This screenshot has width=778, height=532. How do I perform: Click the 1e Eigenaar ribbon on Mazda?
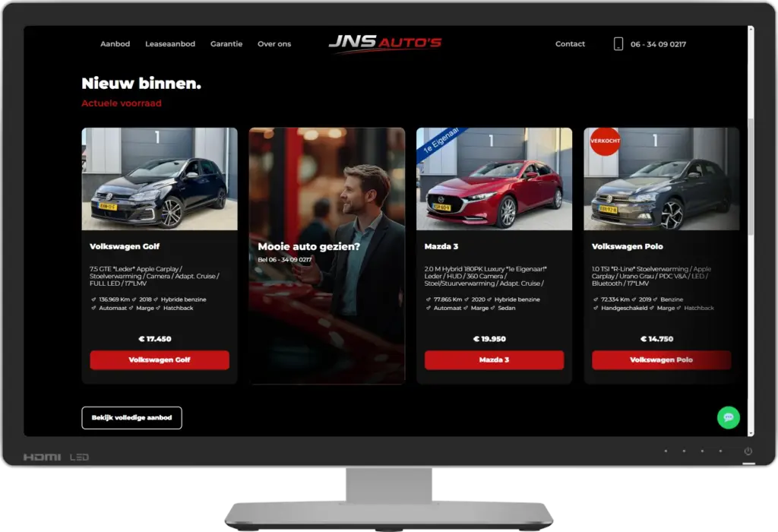pos(441,142)
